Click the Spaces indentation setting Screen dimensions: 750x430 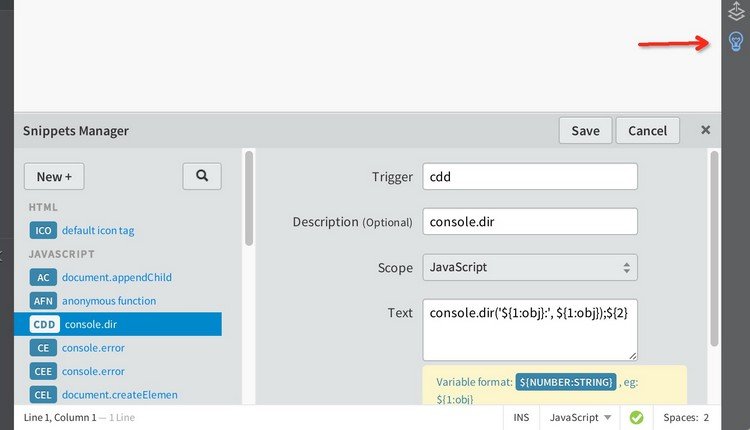click(x=686, y=417)
